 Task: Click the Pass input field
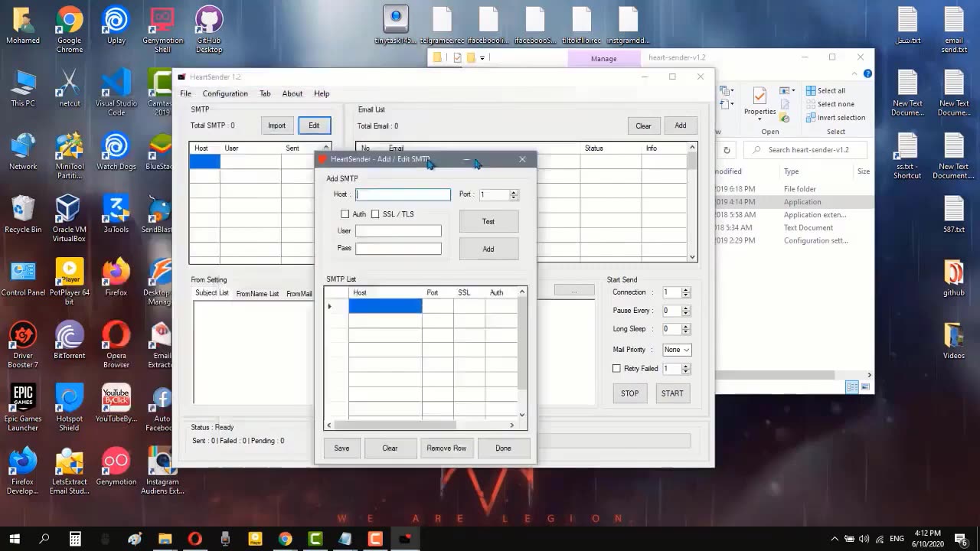[398, 249]
